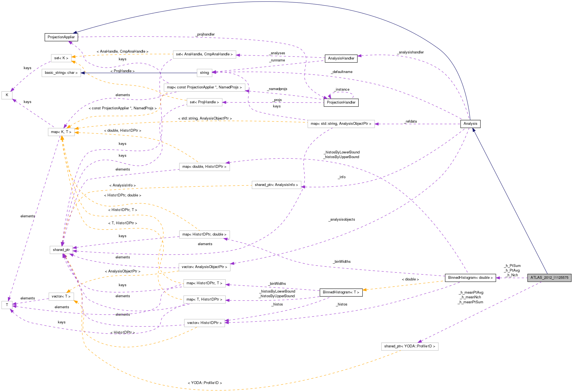Screen dimensions: 573x392
Task: Click the < const ProjectionApplier *, NamedProjs > label
Action: [x=123, y=108]
